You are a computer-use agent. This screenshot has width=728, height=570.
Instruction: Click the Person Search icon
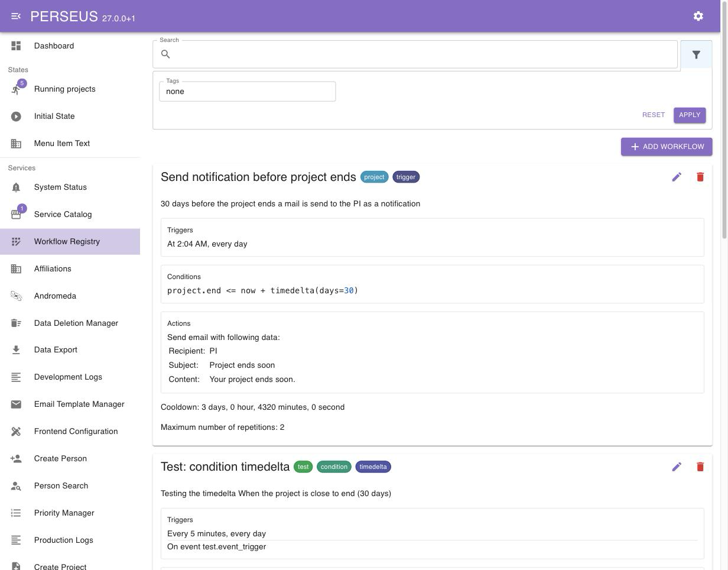(16, 486)
